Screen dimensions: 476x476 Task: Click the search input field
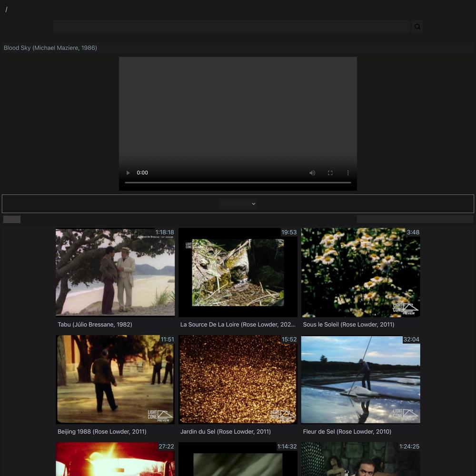pyautogui.click(x=232, y=27)
